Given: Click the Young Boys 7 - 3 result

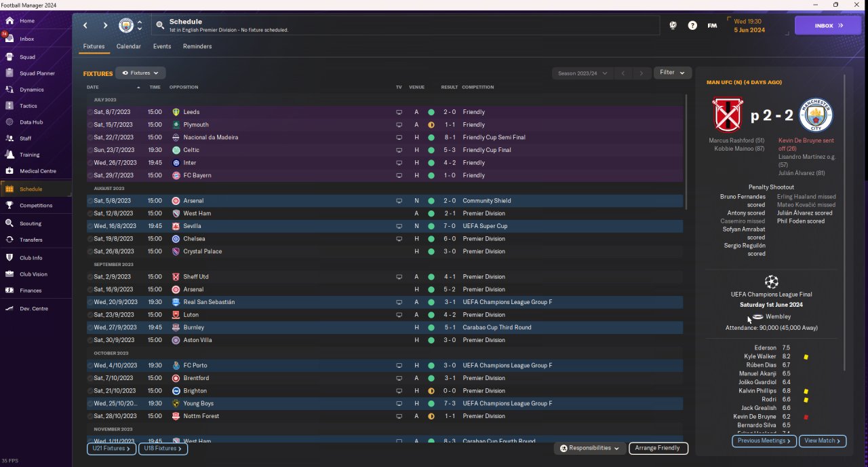Looking at the screenshot, I should (450, 404).
